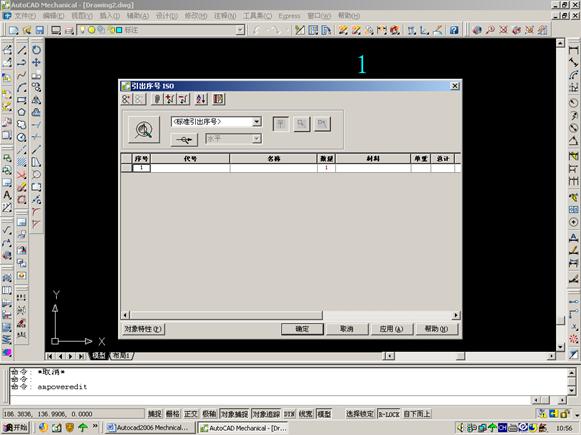Select the Rectangle draw tool
This screenshot has height=435, width=581.
click(21, 100)
